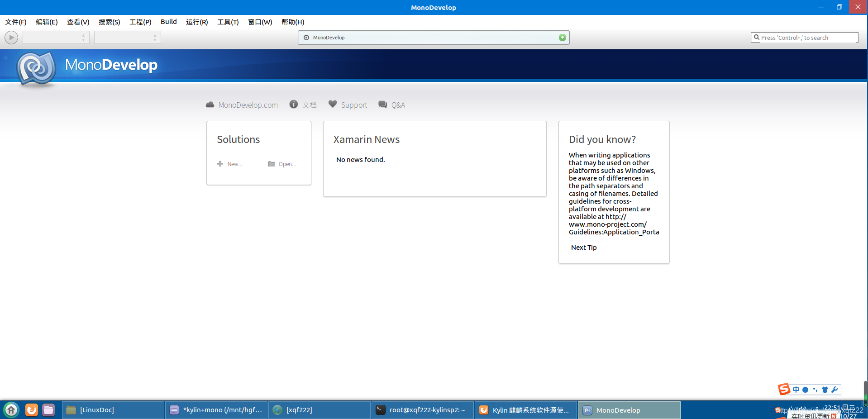This screenshot has width=868, height=419.
Task: Click the 'Xamarin News' heading
Action: 367,139
